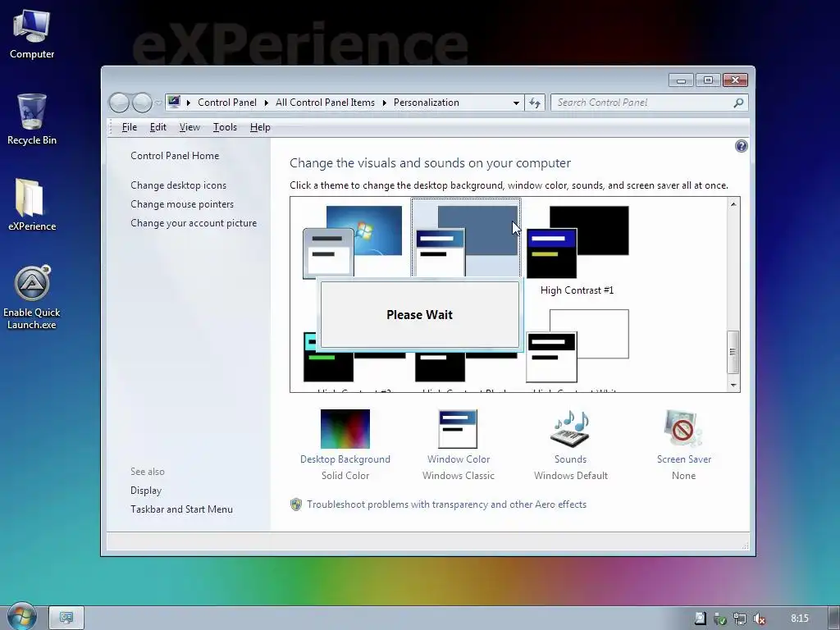The image size is (840, 630).
Task: Click the network tray icon
Action: [740, 619]
